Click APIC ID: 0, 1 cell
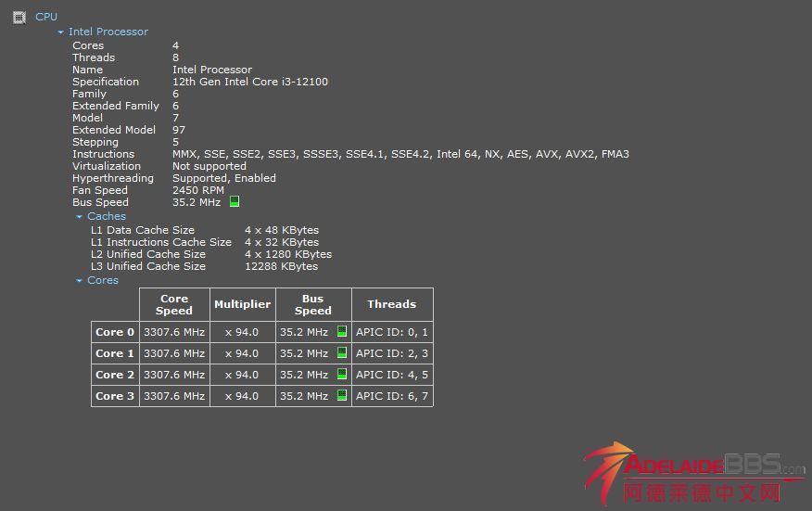Screen dimensions: 812x511 pyautogui.click(x=392, y=332)
